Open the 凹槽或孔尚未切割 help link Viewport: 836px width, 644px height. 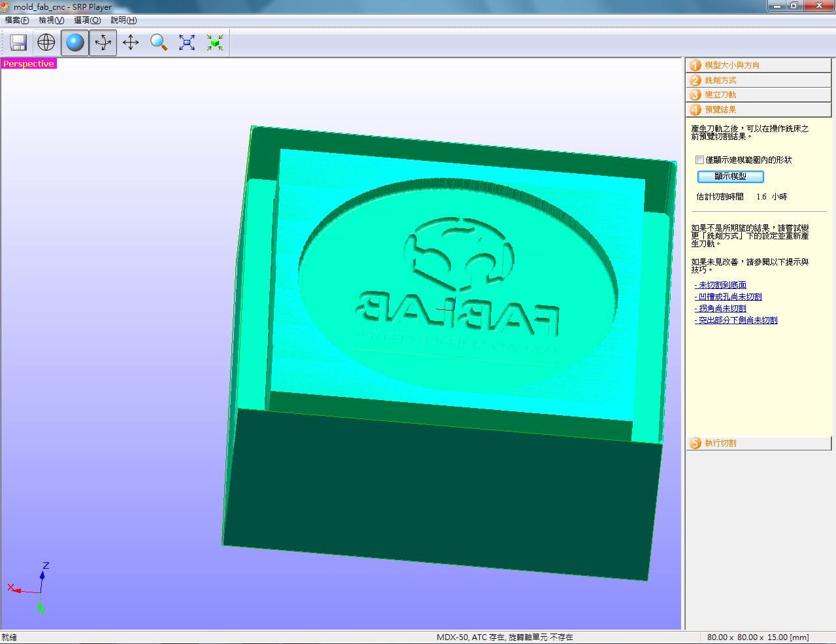728,297
